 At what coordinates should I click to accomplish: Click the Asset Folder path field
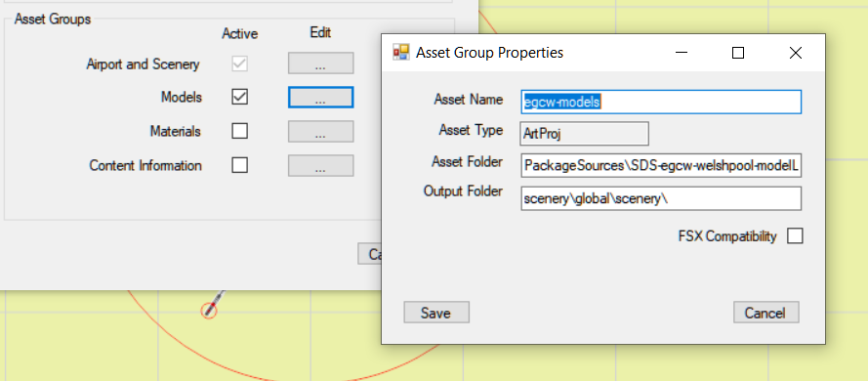point(661,165)
